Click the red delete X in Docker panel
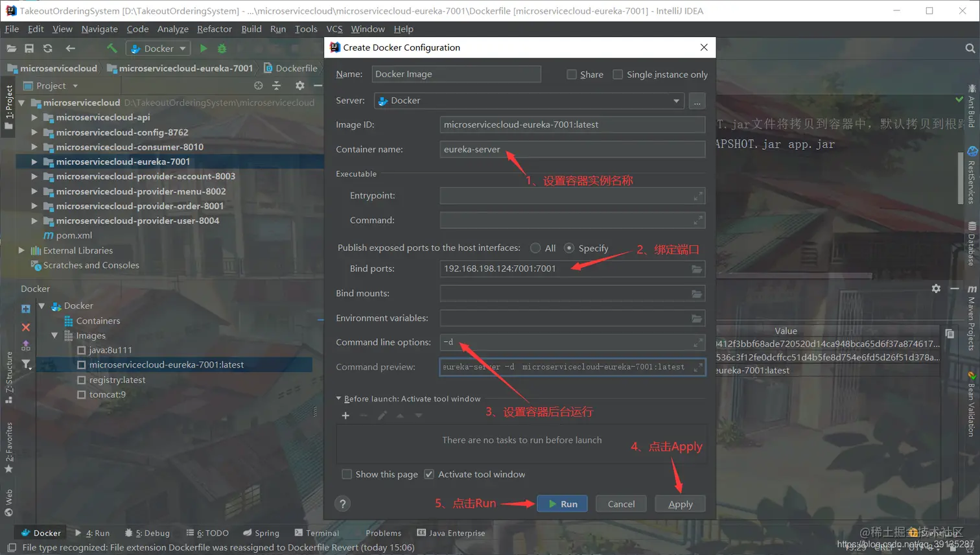The height and width of the screenshot is (555, 980). click(x=26, y=327)
